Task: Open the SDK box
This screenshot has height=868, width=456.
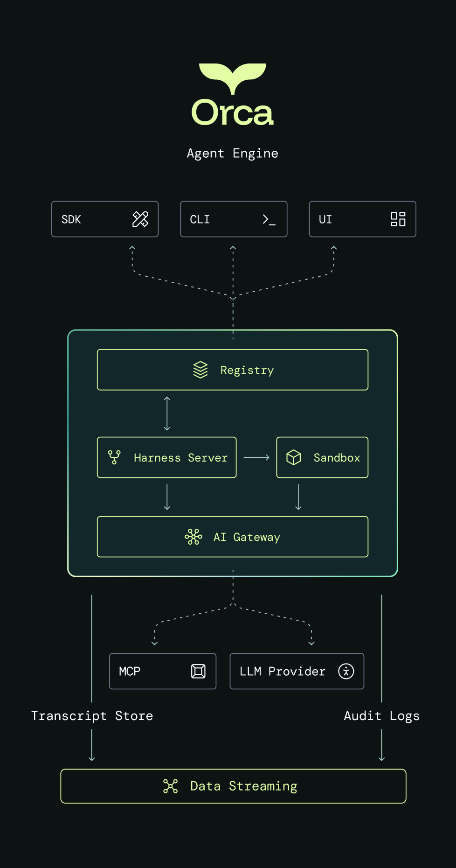Action: click(x=105, y=219)
